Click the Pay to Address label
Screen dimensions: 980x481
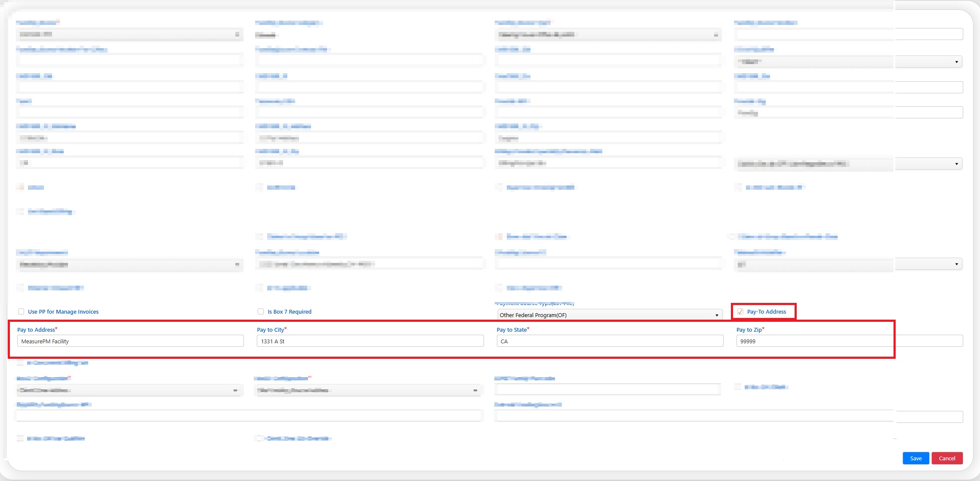coord(36,330)
